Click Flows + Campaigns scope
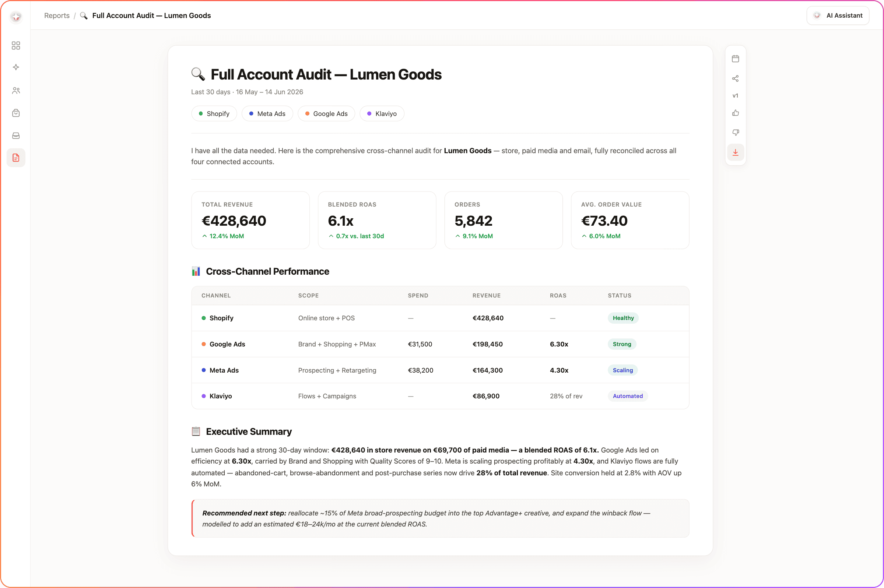 [x=327, y=396]
